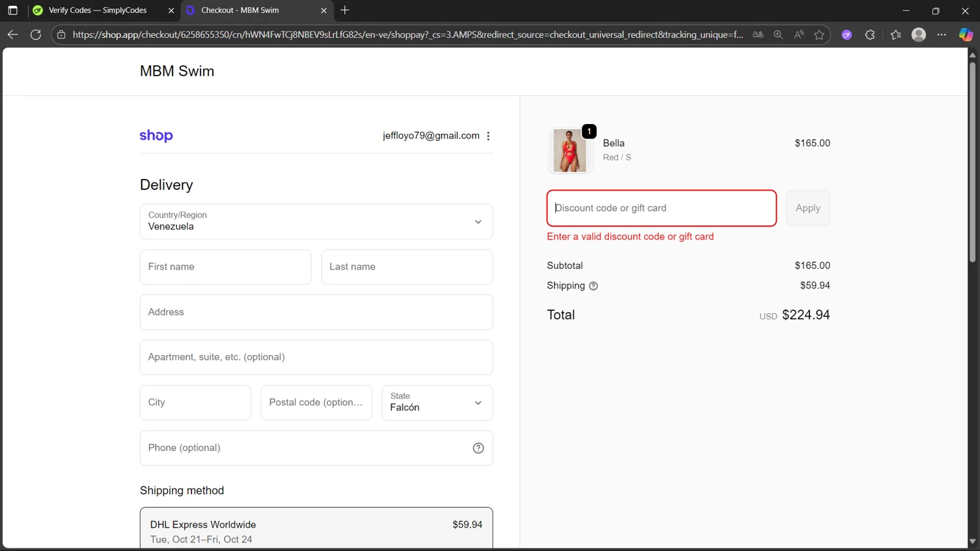980x551 pixels.
Task: Open favorites list icon
Action: tap(896, 35)
